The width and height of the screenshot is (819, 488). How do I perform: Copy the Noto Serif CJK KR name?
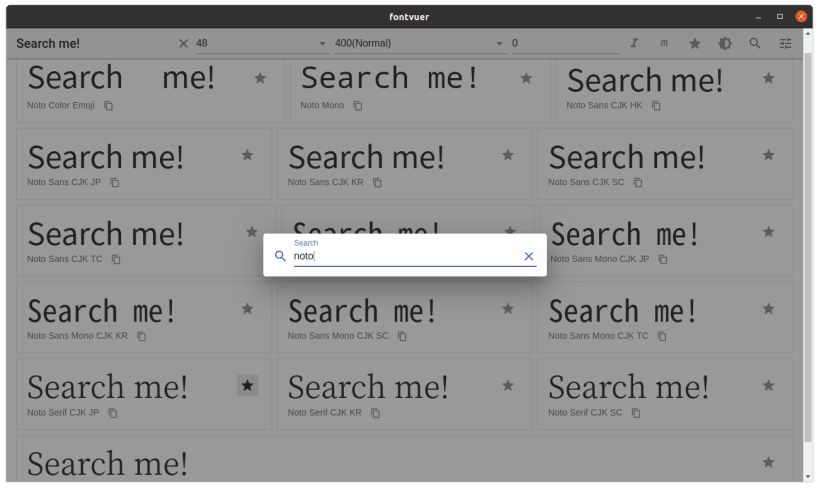(x=375, y=413)
